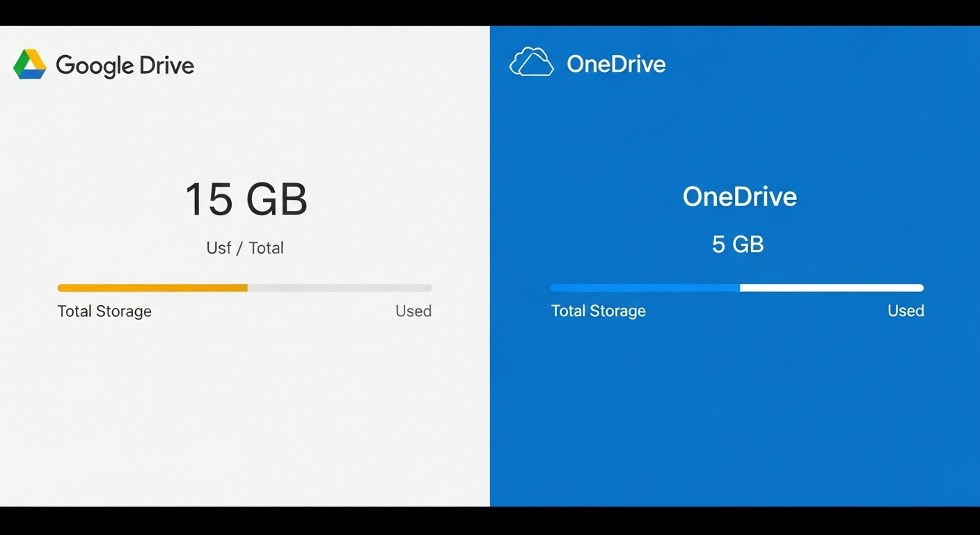Toggle the OneDrive storage bar fill
Viewport: 980px width, 535px height.
pyautogui.click(x=644, y=287)
